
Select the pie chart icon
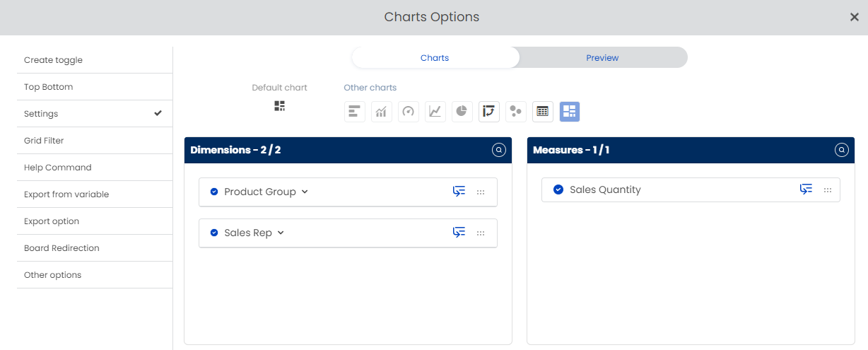tap(462, 112)
